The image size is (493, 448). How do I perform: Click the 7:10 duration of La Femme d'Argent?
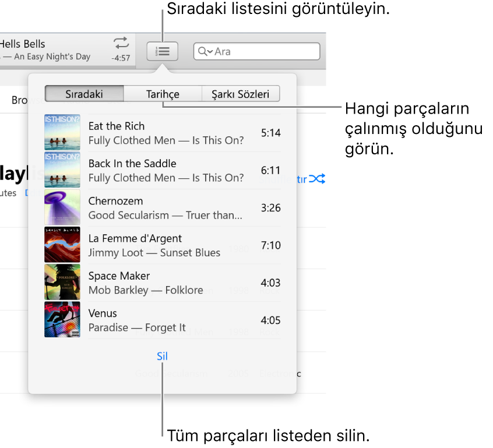[x=271, y=245]
